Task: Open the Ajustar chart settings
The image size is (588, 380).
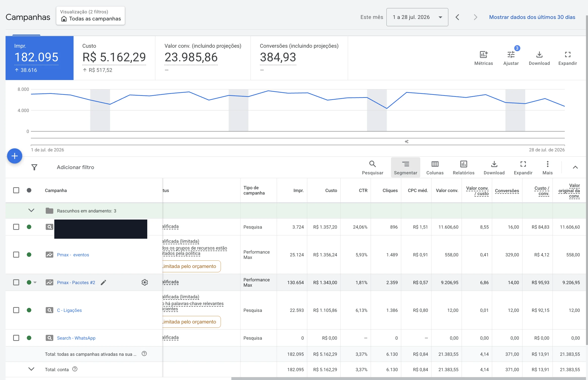Action: point(511,58)
